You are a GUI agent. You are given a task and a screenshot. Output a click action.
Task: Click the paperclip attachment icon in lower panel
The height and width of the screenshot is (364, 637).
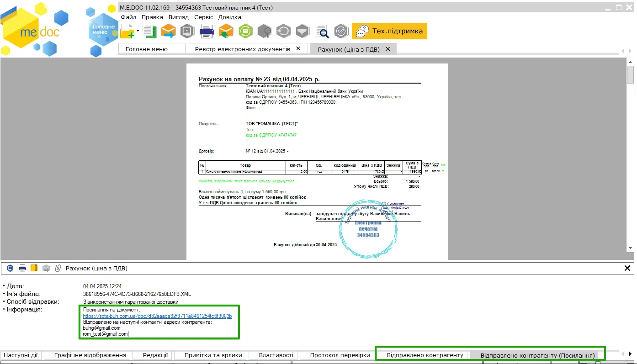pos(58,268)
